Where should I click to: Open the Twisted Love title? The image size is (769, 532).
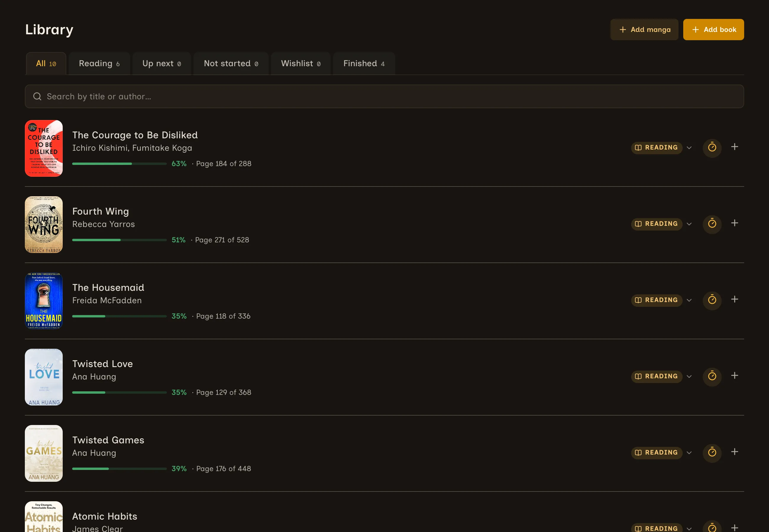[103, 364]
